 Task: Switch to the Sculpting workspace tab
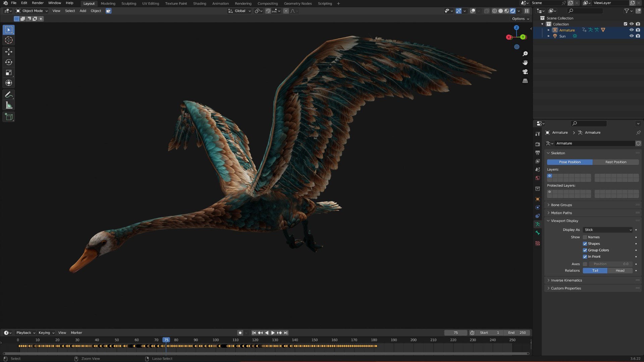129,3
